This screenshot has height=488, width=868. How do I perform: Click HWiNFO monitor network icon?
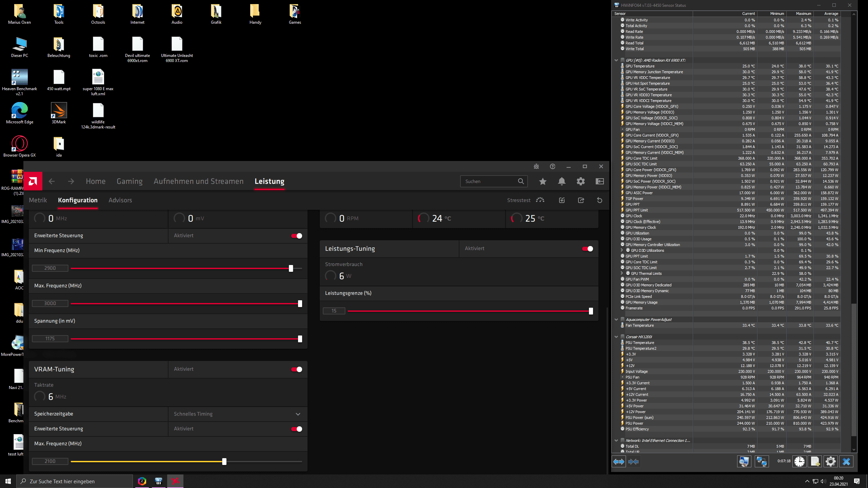tap(744, 462)
